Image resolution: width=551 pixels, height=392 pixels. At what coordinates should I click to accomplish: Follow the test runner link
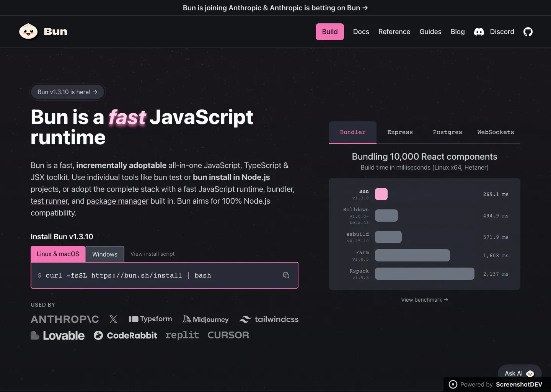click(49, 201)
